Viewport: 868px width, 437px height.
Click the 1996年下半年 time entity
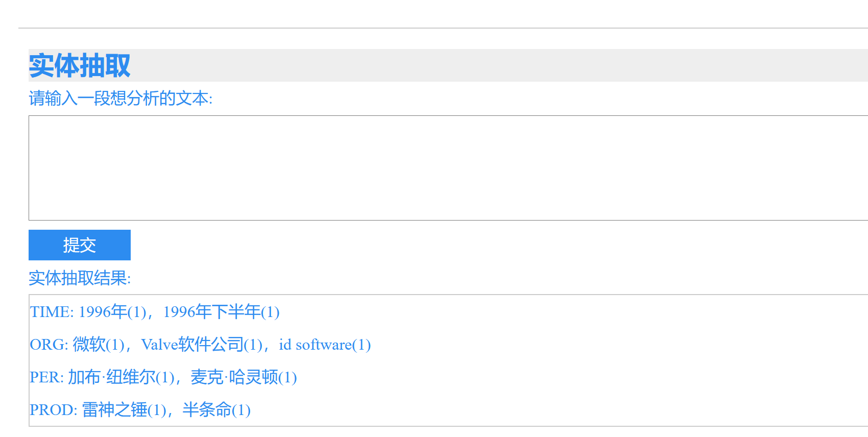coord(212,312)
